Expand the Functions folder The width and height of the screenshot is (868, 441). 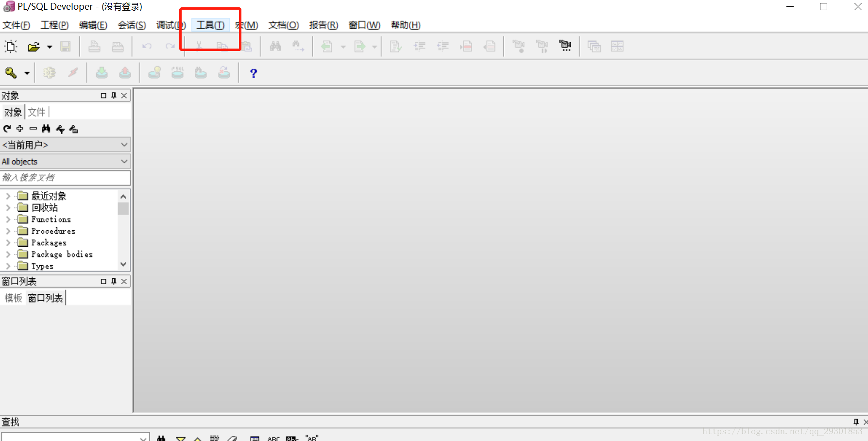tap(8, 220)
